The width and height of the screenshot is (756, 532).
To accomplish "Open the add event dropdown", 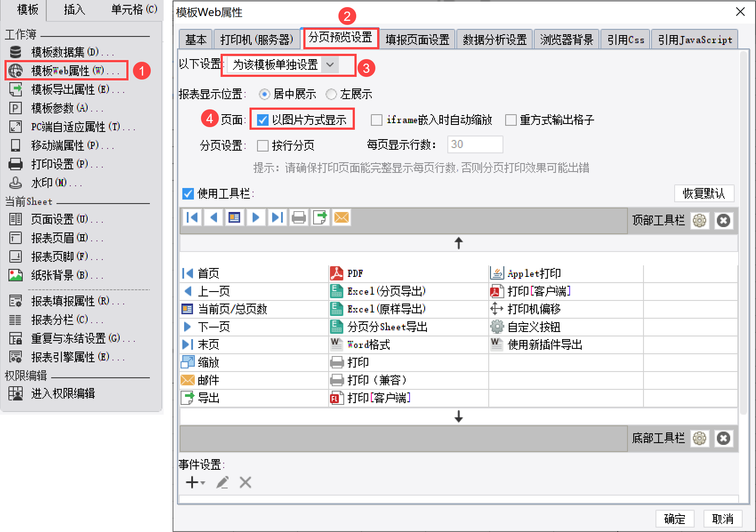I will pos(195,482).
